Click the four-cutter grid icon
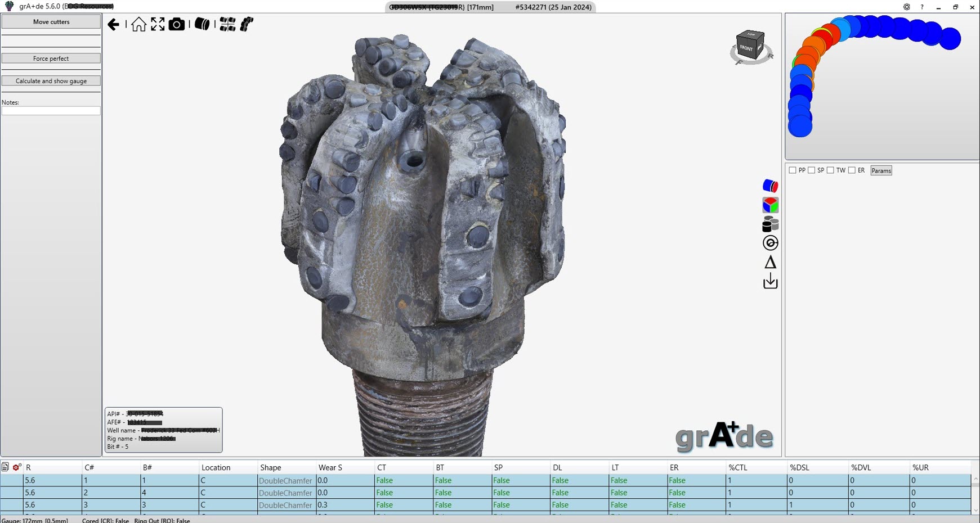 pyautogui.click(x=227, y=24)
